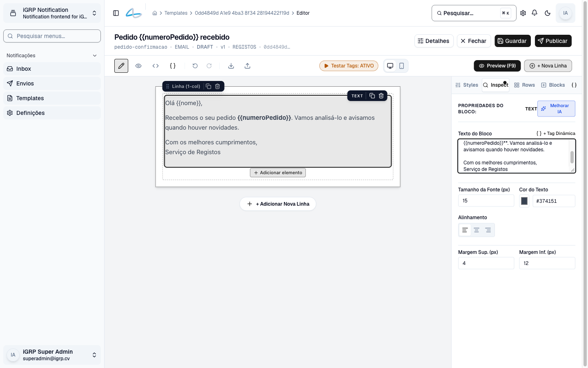Upload a template with import icon
The image size is (588, 368).
click(247, 66)
